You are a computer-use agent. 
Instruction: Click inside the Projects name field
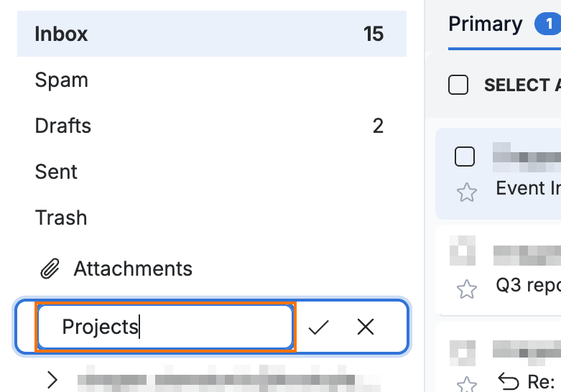click(165, 327)
